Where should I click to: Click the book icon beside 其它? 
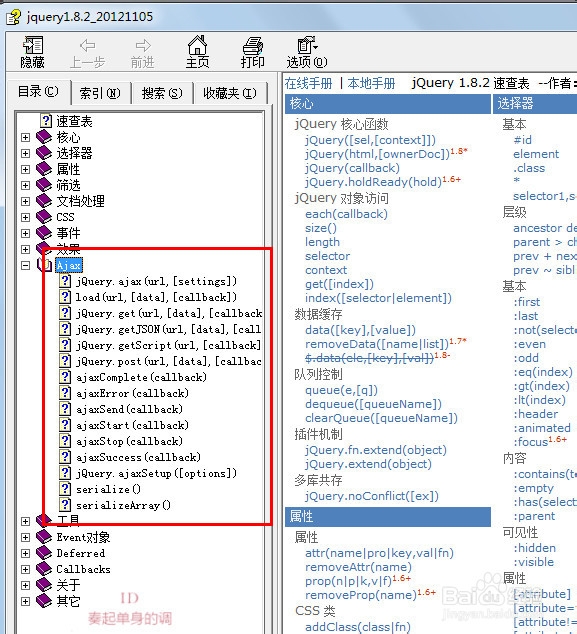(x=44, y=601)
